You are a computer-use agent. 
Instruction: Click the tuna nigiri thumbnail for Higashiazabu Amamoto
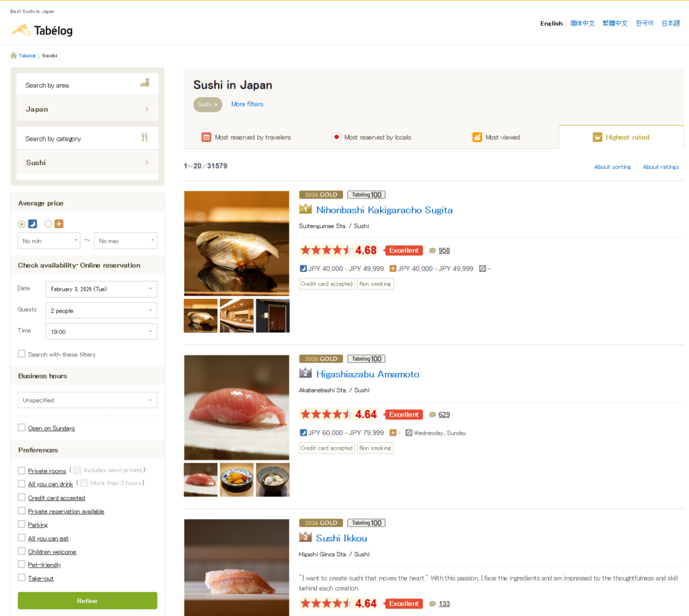coord(200,479)
